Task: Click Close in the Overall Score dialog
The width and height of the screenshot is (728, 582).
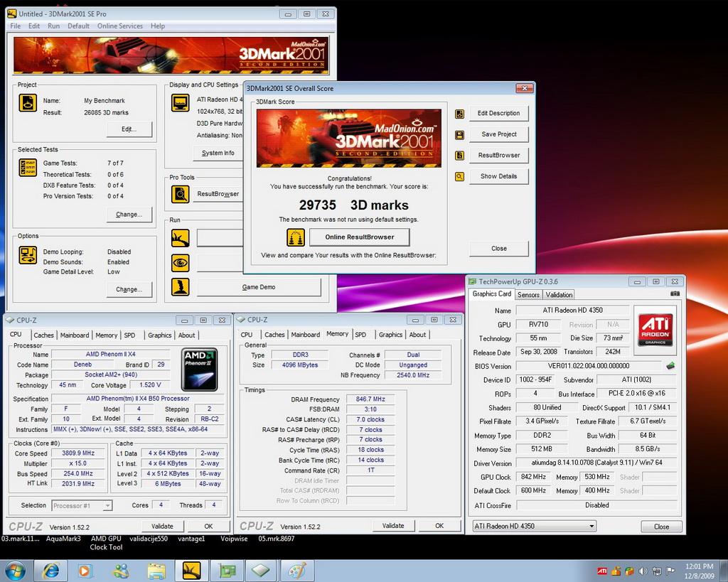Action: pyautogui.click(x=498, y=248)
